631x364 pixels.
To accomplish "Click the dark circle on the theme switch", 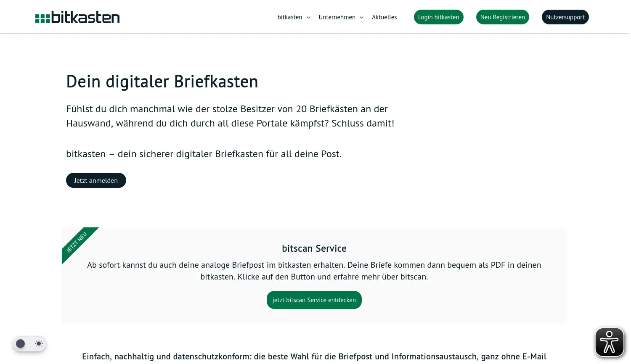I will click(20, 343).
